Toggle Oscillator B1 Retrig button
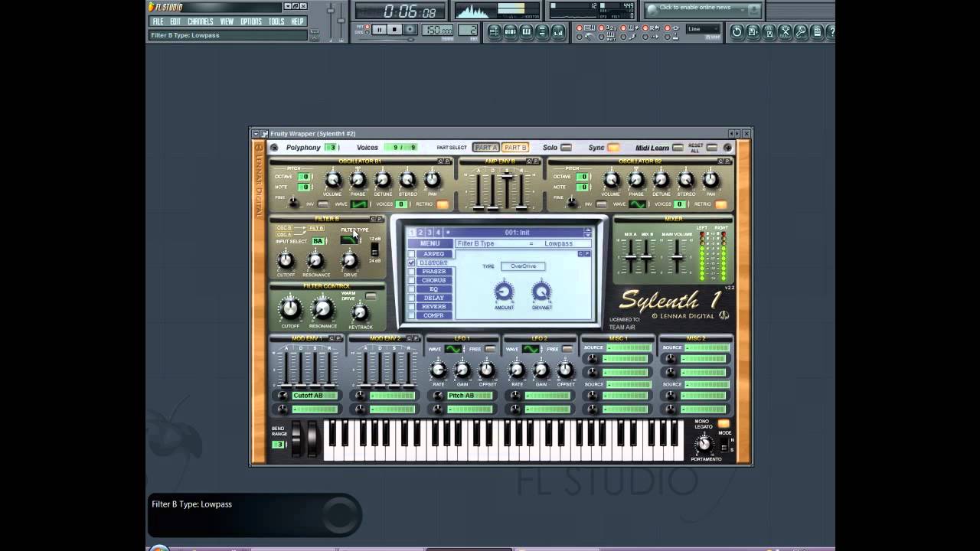 pos(443,204)
